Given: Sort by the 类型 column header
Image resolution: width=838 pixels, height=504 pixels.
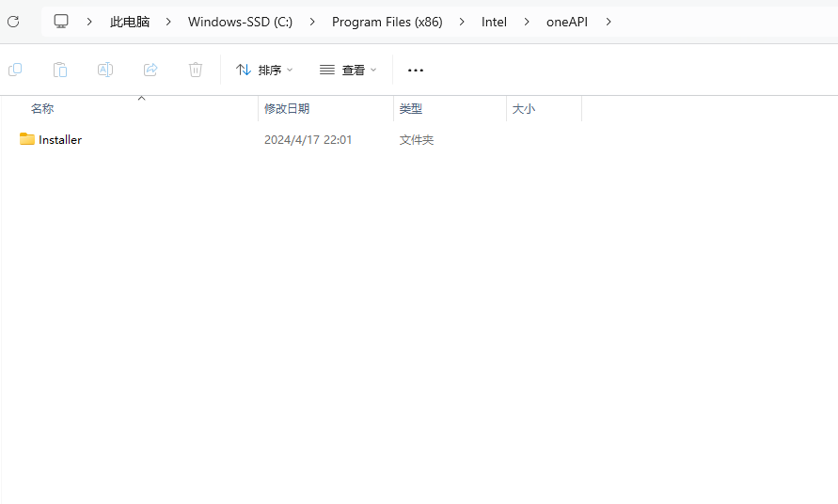Looking at the screenshot, I should click(411, 109).
